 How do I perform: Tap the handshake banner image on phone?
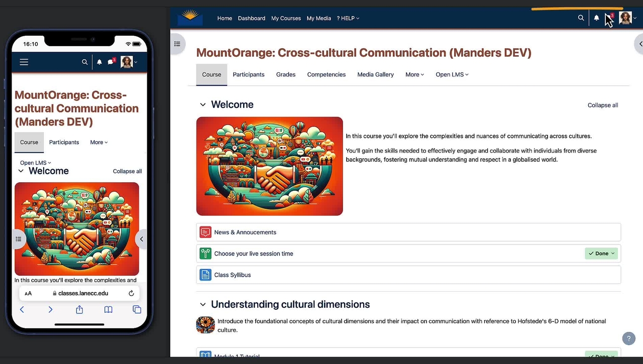coord(77,228)
